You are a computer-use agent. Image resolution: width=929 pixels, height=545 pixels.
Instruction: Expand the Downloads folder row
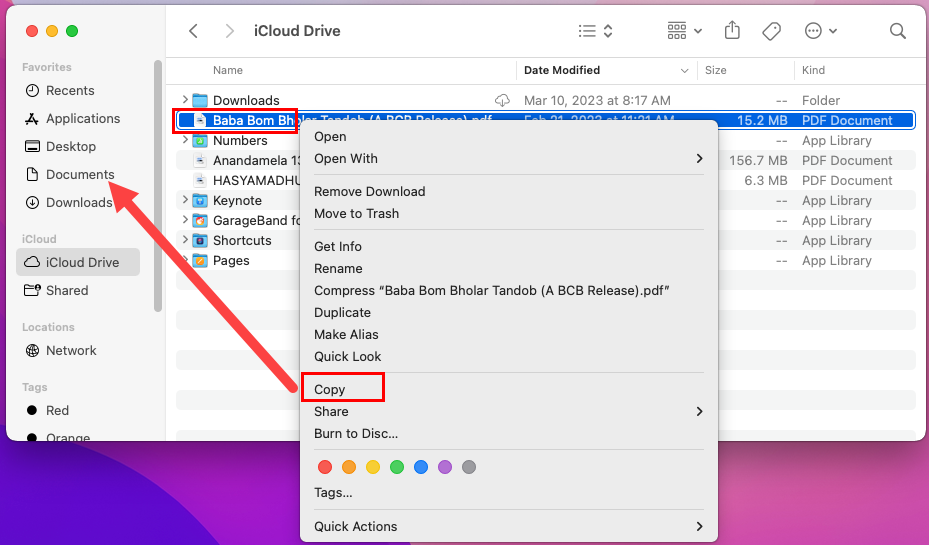point(185,100)
